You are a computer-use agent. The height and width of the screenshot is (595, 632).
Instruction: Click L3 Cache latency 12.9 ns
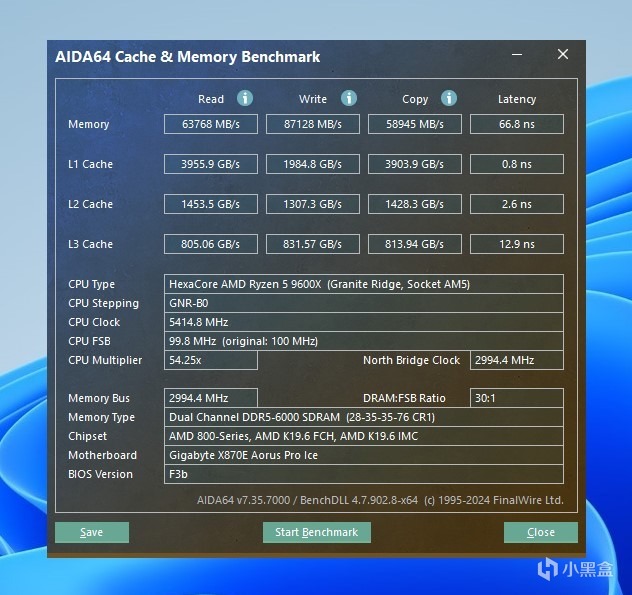[517, 244]
